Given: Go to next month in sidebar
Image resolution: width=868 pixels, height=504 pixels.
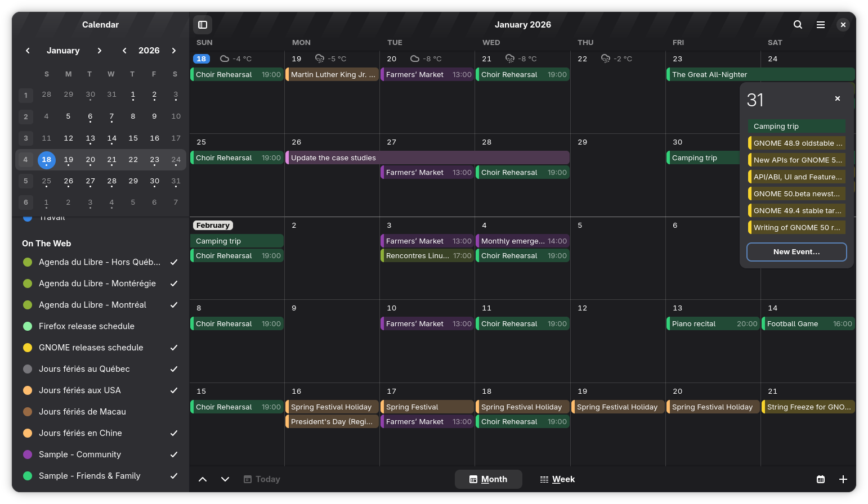Looking at the screenshot, I should [100, 51].
